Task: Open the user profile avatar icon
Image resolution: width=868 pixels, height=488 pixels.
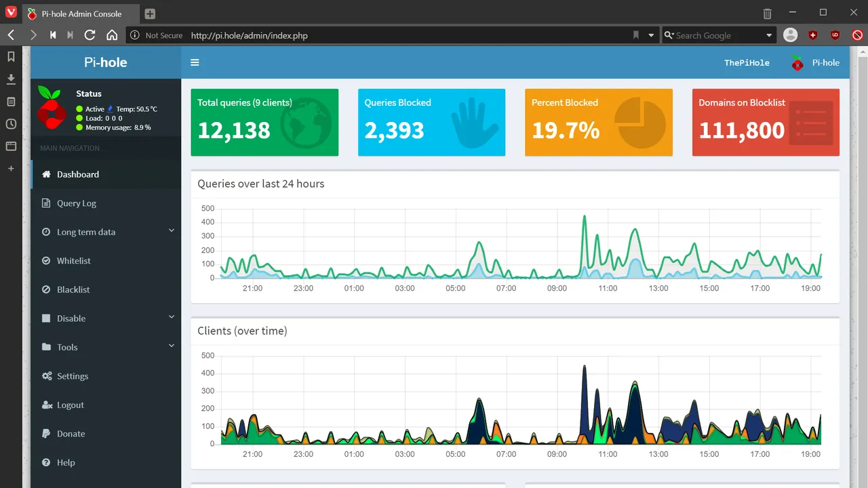Action: pyautogui.click(x=790, y=35)
